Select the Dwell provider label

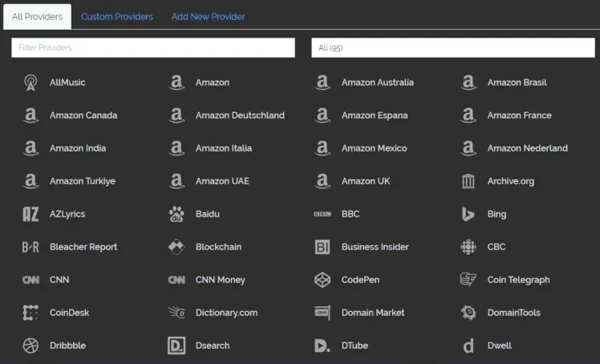tap(500, 346)
